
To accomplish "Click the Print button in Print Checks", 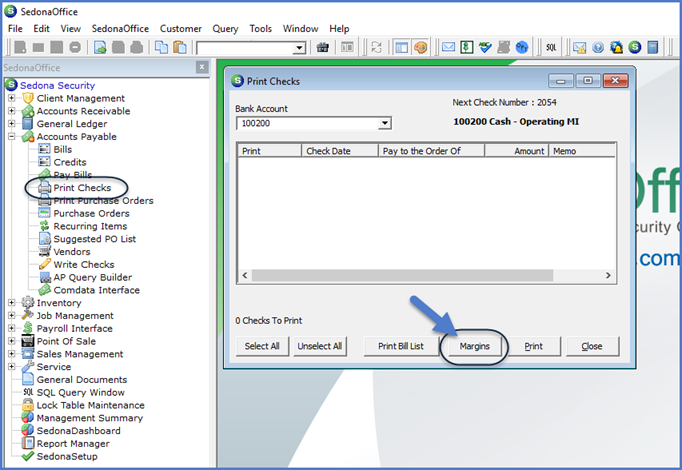I will 534,347.
